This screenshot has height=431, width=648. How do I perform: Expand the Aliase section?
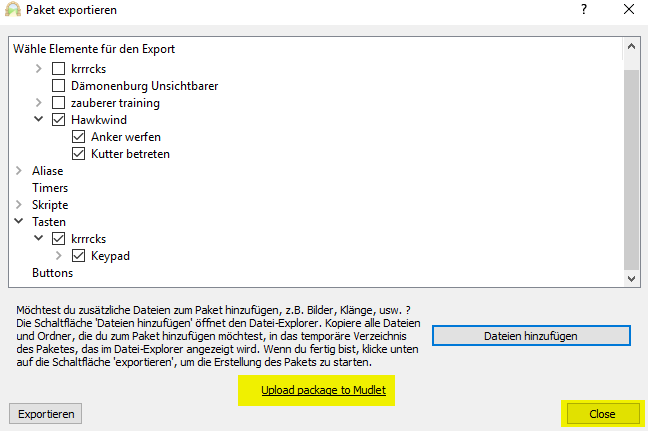(x=19, y=171)
